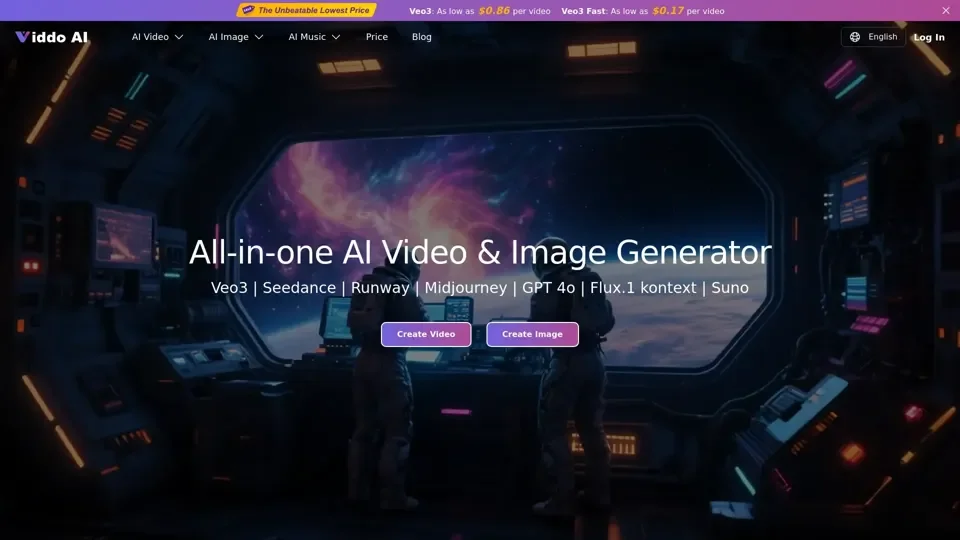Click the Veo3 Fast $0.17 per video offer

coord(643,10)
